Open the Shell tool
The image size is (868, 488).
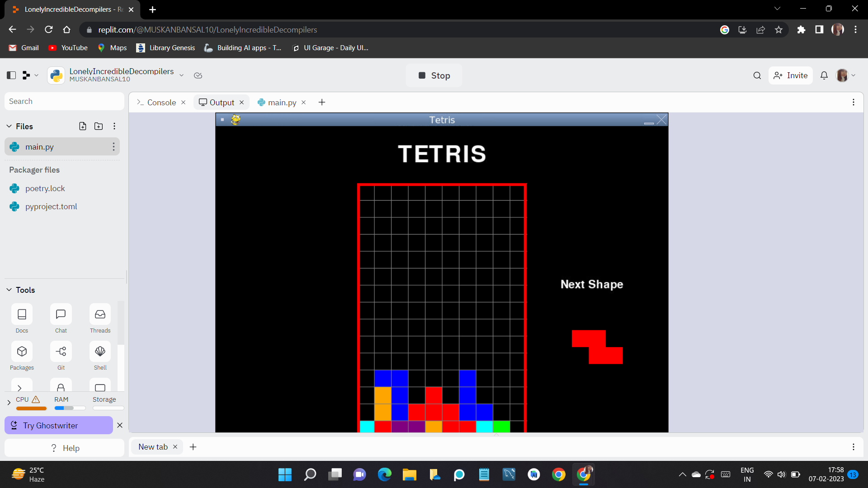click(100, 356)
